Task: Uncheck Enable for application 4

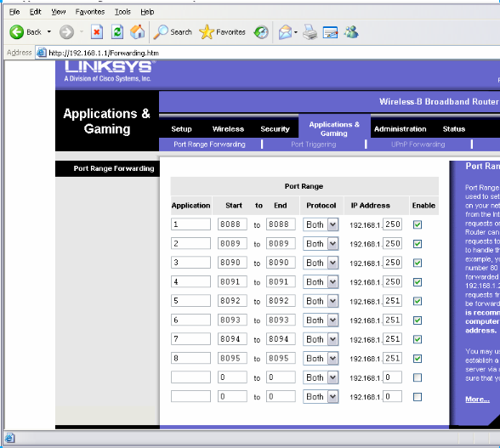Action: pos(417,282)
